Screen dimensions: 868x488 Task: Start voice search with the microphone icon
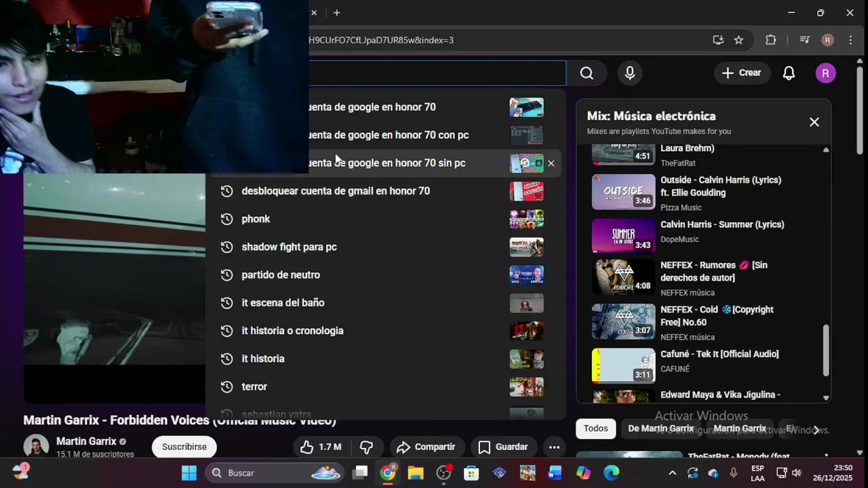(x=630, y=73)
